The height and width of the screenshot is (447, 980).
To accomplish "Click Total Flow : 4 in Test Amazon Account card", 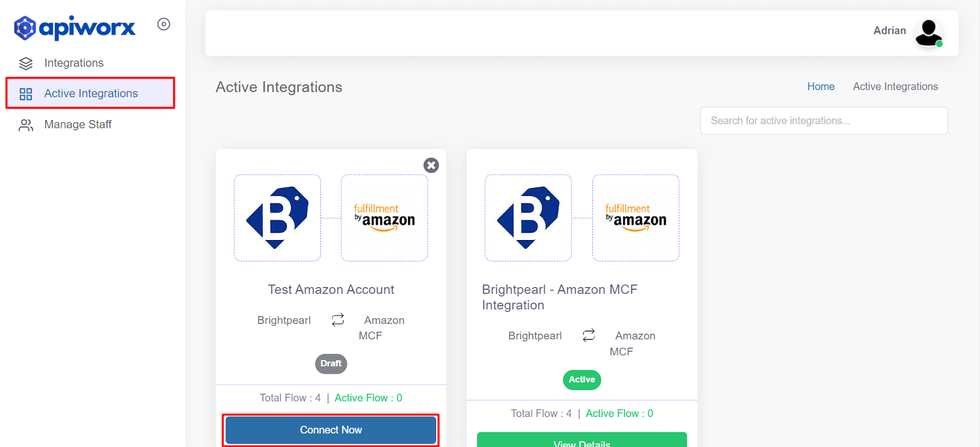I will [290, 398].
